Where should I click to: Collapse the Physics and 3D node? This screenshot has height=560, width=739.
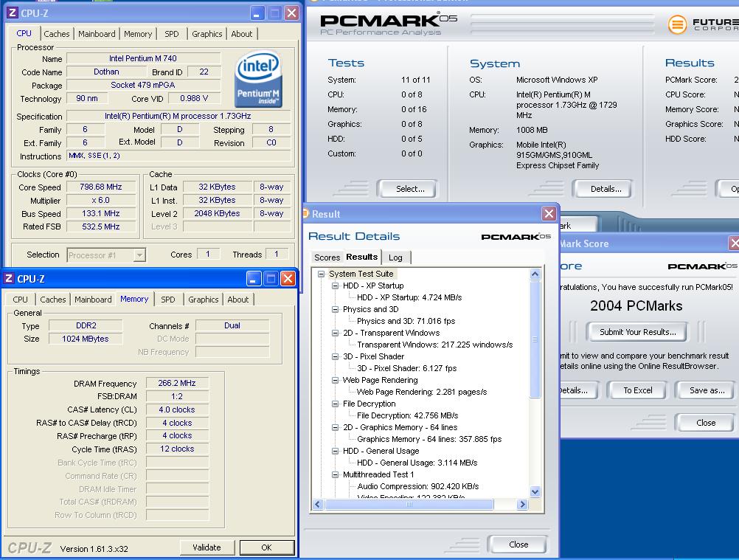click(x=335, y=308)
